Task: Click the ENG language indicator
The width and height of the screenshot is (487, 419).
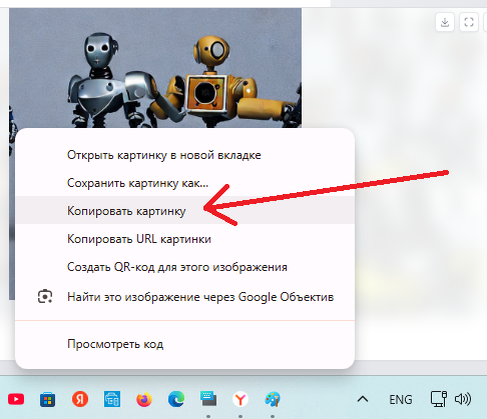Action: click(x=401, y=399)
